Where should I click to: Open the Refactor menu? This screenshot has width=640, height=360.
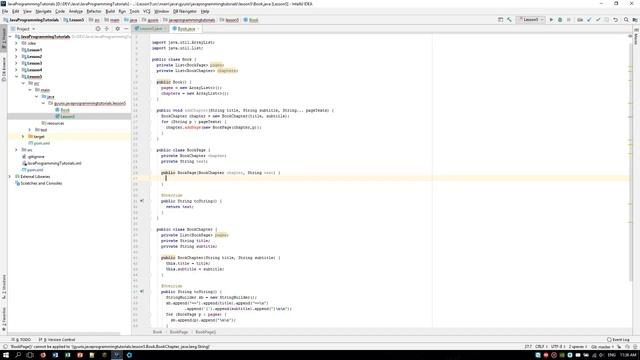(93, 11)
